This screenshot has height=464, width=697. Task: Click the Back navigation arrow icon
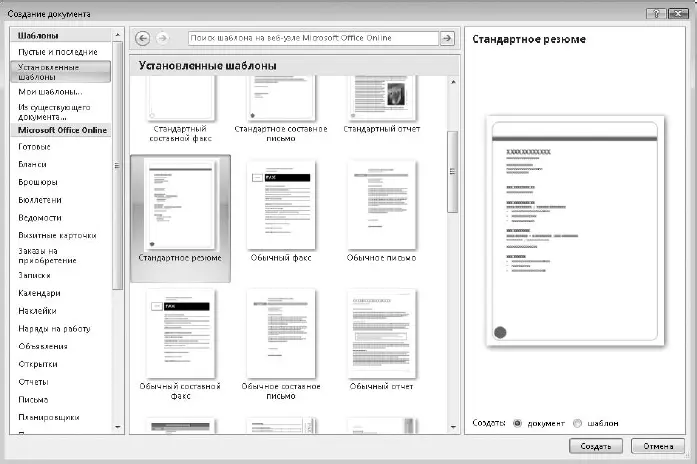coord(142,38)
